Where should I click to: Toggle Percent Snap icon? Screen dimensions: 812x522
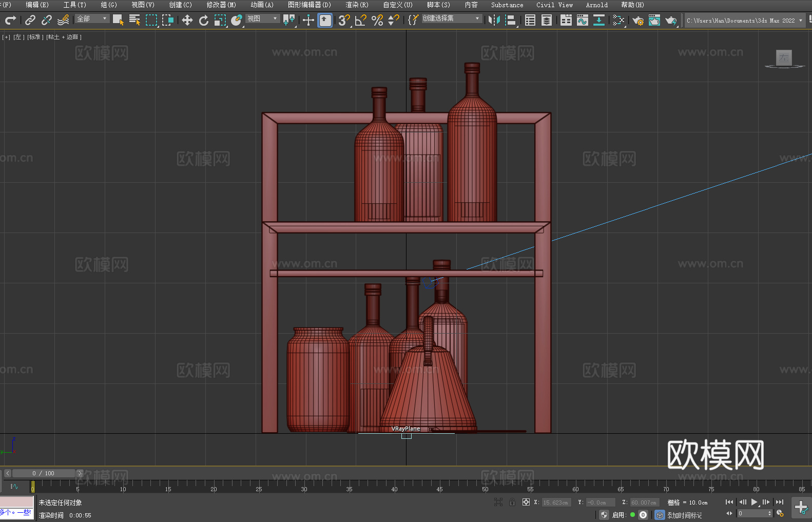tap(377, 20)
